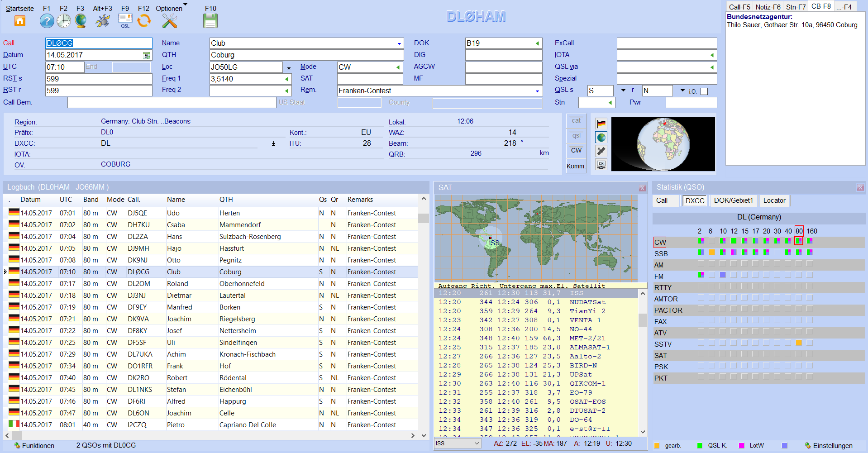Expand the Rem. Franken-Contest dropdown
Screen dimensions: 868x453
pos(537,91)
